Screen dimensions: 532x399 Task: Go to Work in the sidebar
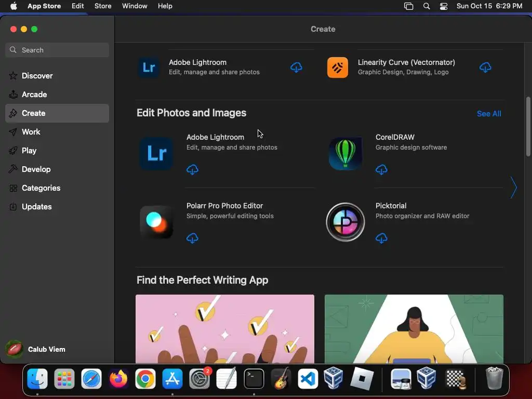(x=57, y=131)
